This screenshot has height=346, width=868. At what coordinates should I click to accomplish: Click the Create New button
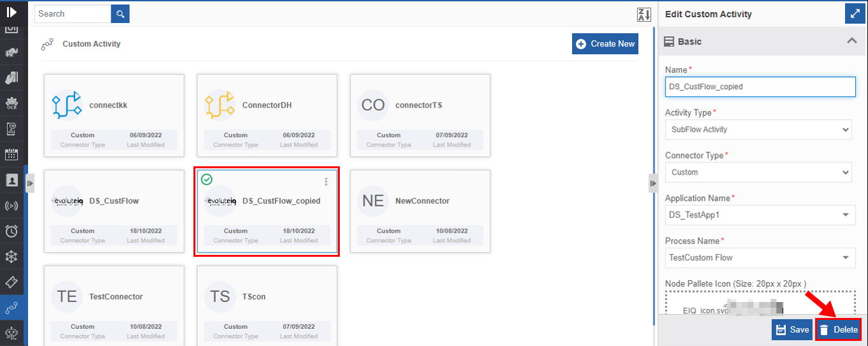pos(605,44)
